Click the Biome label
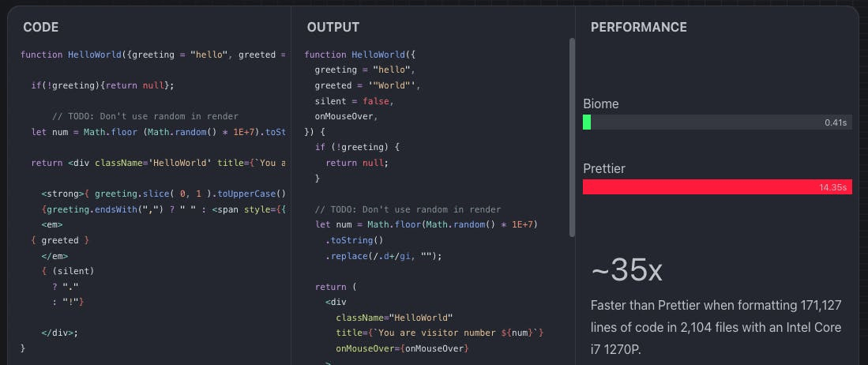868x365 pixels. click(600, 103)
